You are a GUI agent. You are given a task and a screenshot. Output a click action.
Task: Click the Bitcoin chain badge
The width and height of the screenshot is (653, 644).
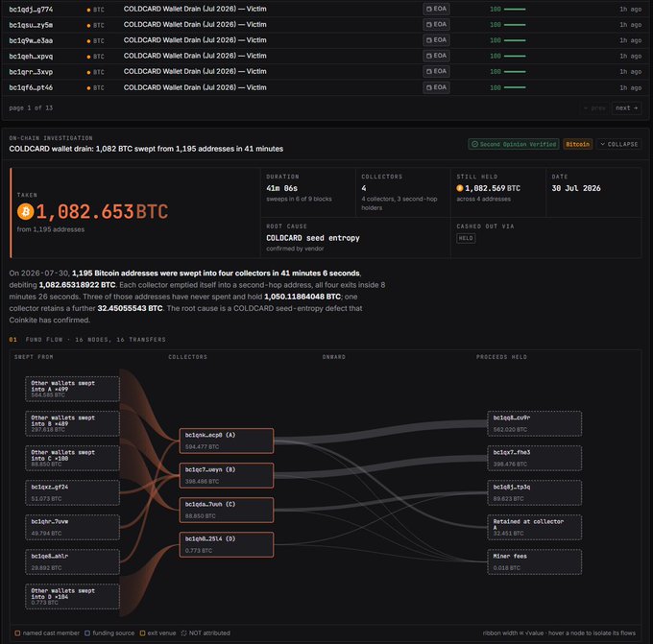point(578,144)
